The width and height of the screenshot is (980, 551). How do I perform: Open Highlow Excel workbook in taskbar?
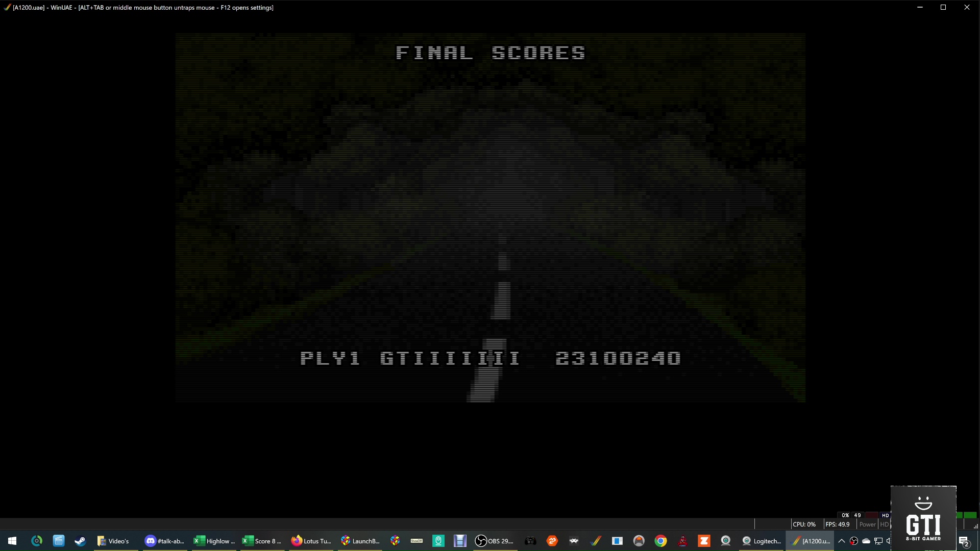214,541
